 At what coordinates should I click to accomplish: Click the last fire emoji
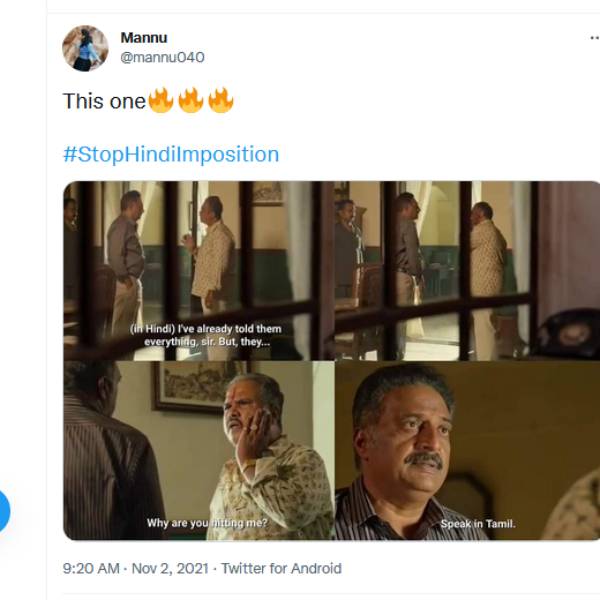pos(220,100)
